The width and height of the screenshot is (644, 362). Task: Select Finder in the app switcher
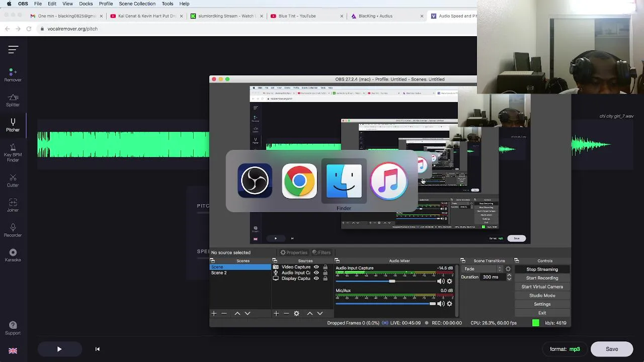(x=344, y=181)
